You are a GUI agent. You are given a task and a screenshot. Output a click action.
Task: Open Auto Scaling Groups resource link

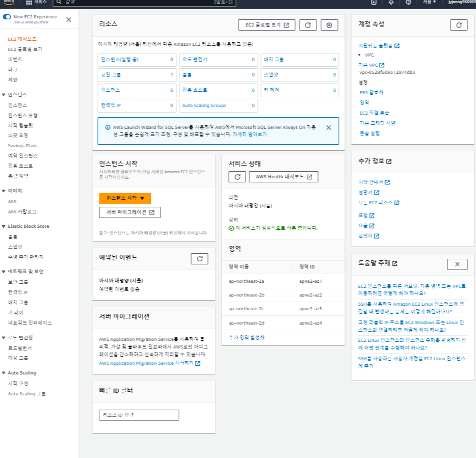click(x=204, y=105)
